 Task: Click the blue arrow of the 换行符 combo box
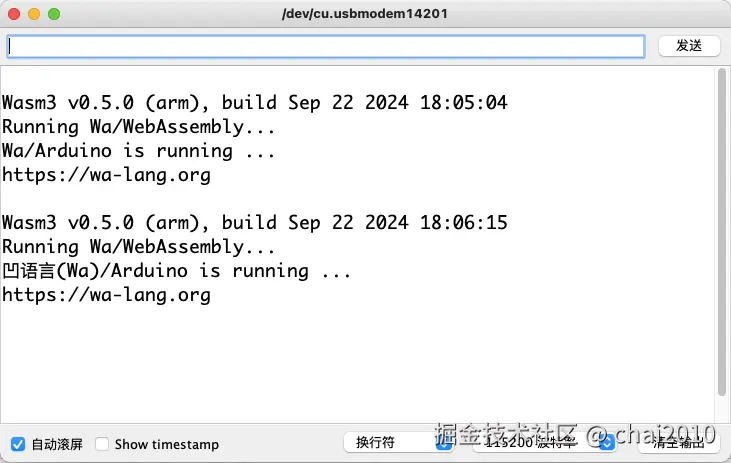[444, 443]
